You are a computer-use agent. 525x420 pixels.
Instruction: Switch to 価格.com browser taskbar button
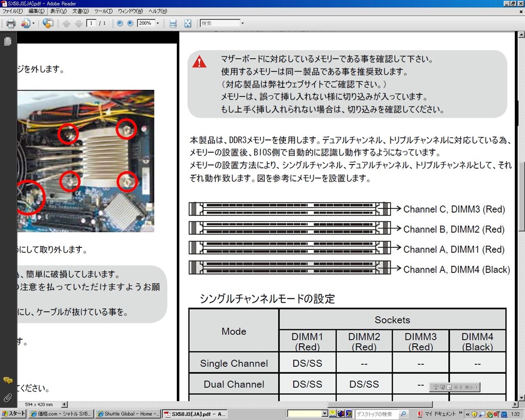(60, 414)
